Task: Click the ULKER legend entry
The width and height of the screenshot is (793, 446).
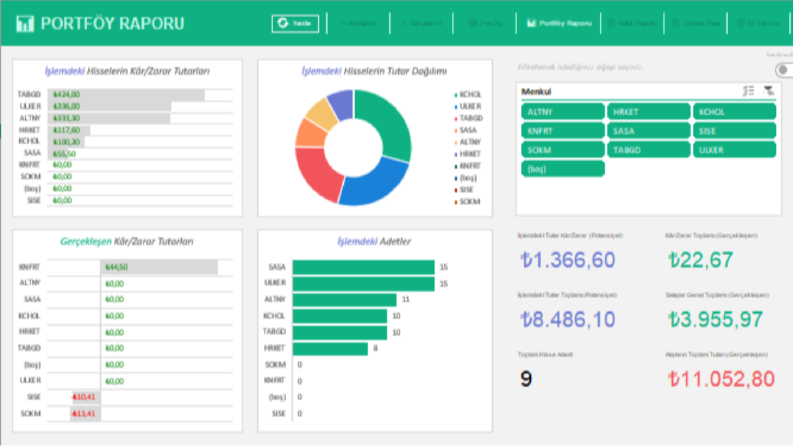Action: tap(468, 106)
